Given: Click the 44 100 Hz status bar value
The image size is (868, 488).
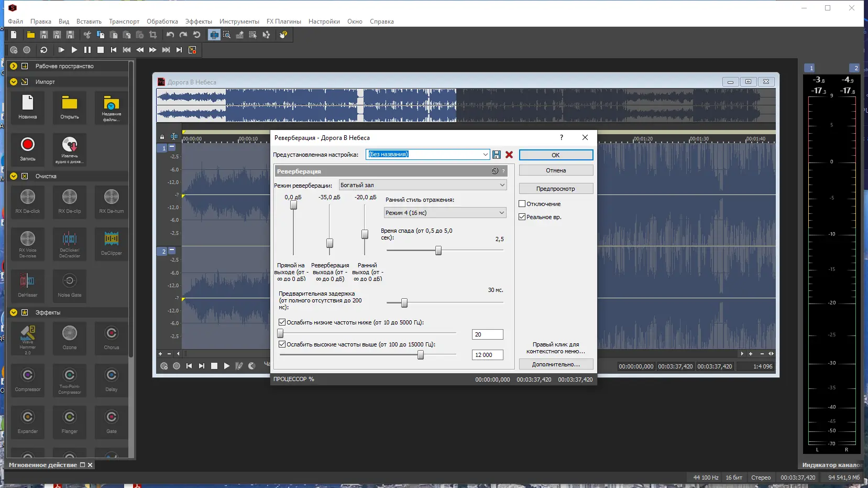Looking at the screenshot, I should click(706, 478).
